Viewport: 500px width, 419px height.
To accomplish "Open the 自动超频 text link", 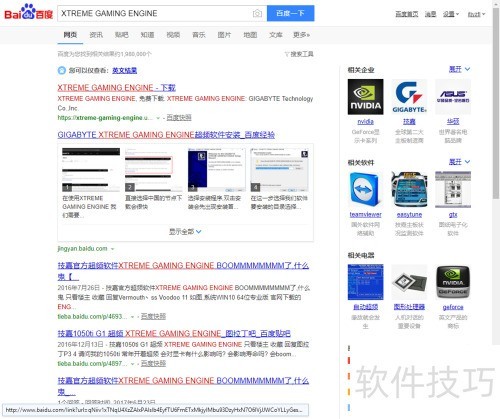I will coord(365,307).
